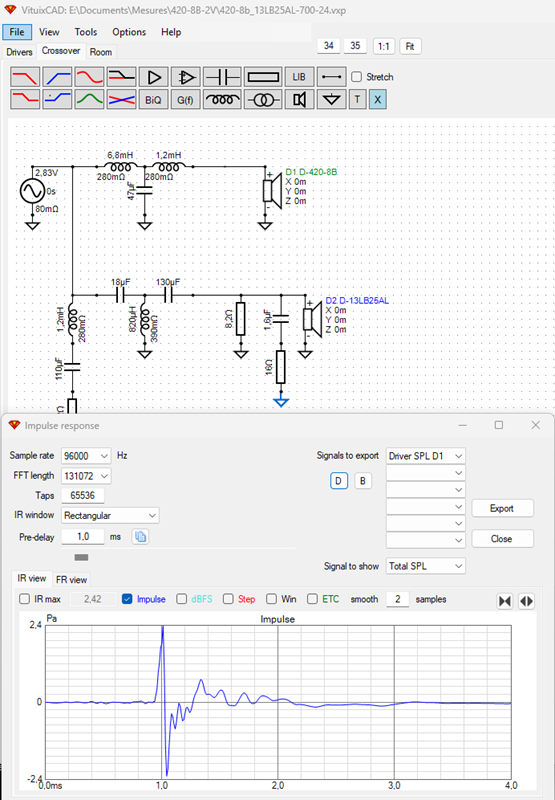Click the bow-tie arrows icon above graph
Screen dimensions: 555x800
(x=505, y=601)
